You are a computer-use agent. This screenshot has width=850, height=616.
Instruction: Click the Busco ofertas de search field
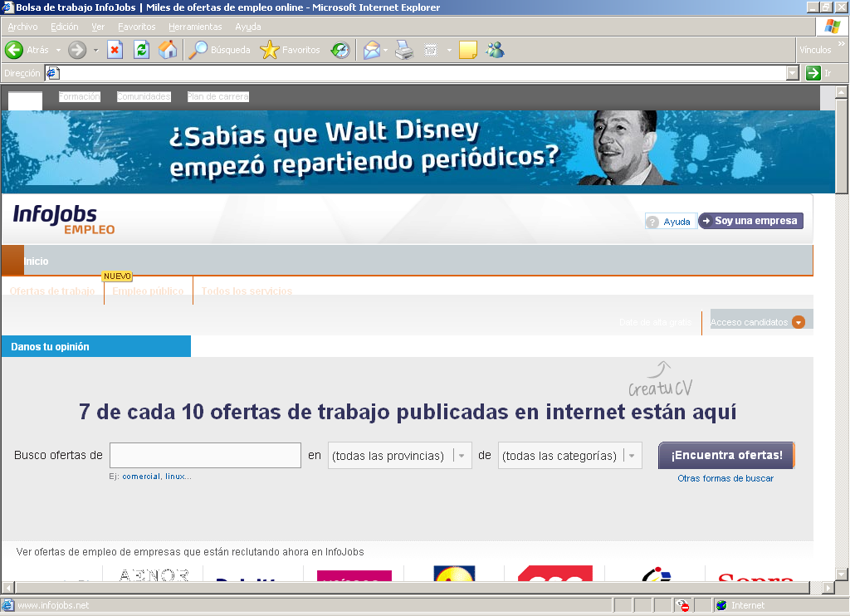205,456
